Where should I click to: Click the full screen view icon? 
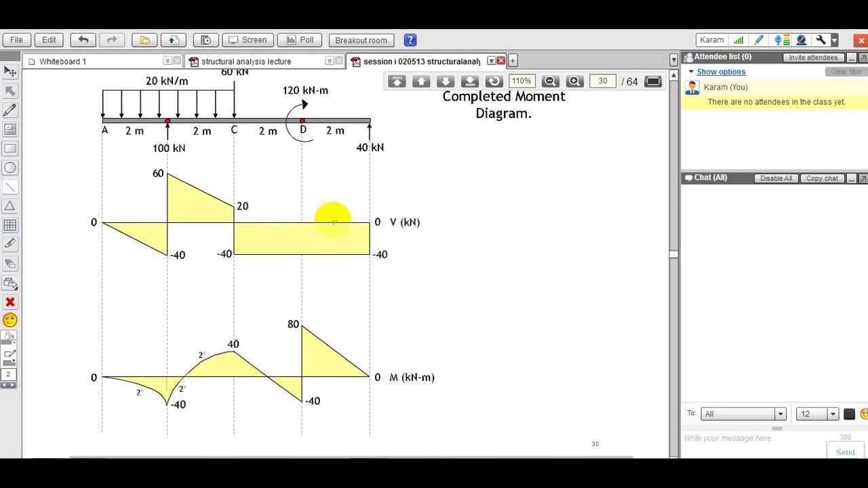(652, 81)
